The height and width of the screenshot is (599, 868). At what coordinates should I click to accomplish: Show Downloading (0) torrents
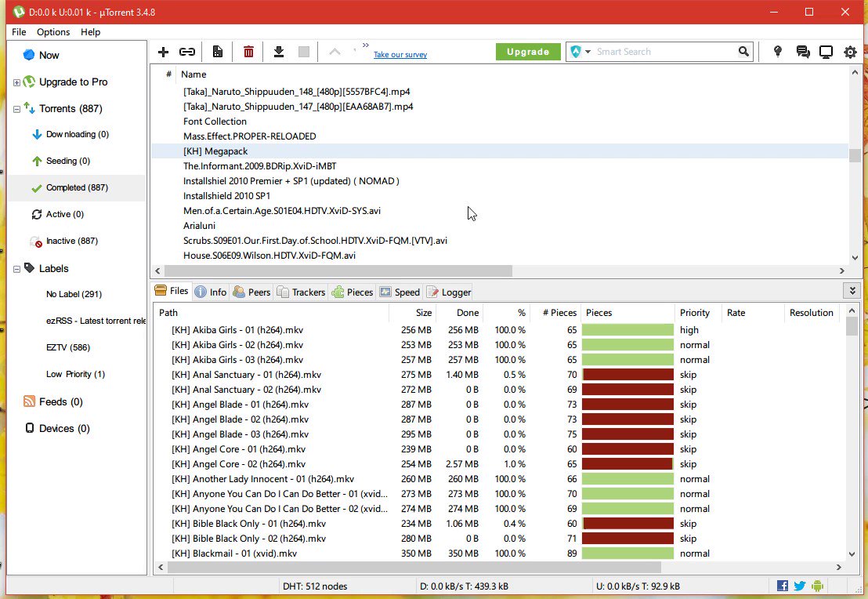[x=78, y=134]
